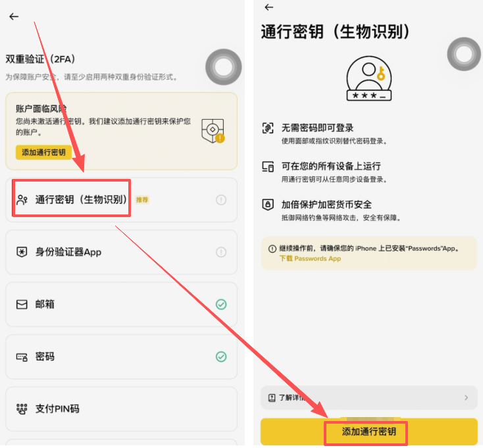The height and width of the screenshot is (448, 483).
Task: Tap 通行密钥（生物识别）page title
Action: pos(336,32)
